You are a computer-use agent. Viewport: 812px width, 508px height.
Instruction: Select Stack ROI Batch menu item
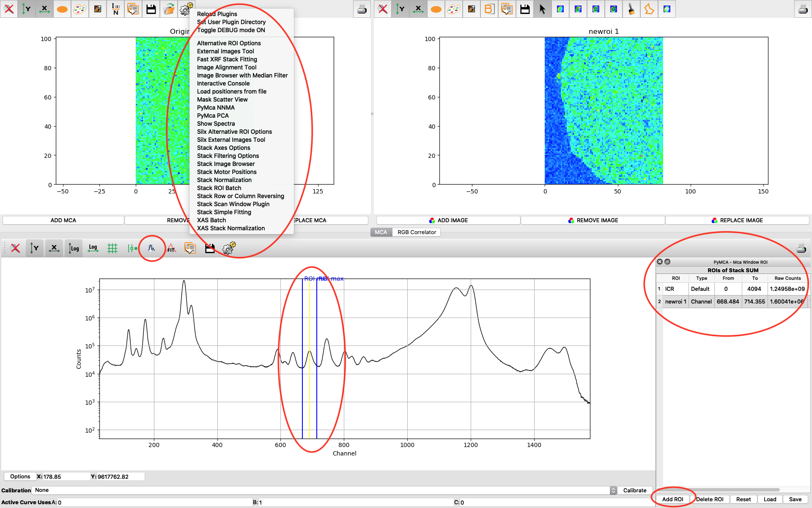[x=219, y=188]
